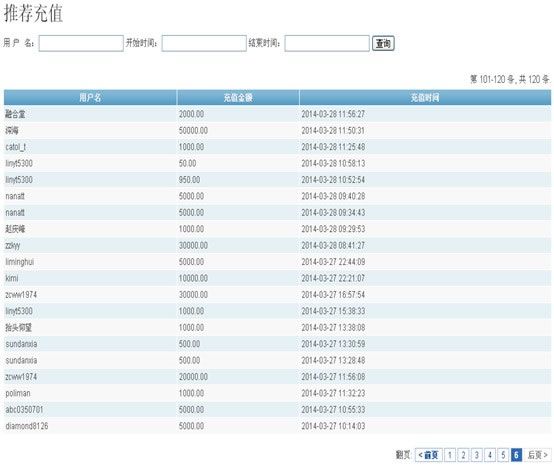
Task: Select the time 2014-03-27 13:30:59
Action: coord(333,344)
